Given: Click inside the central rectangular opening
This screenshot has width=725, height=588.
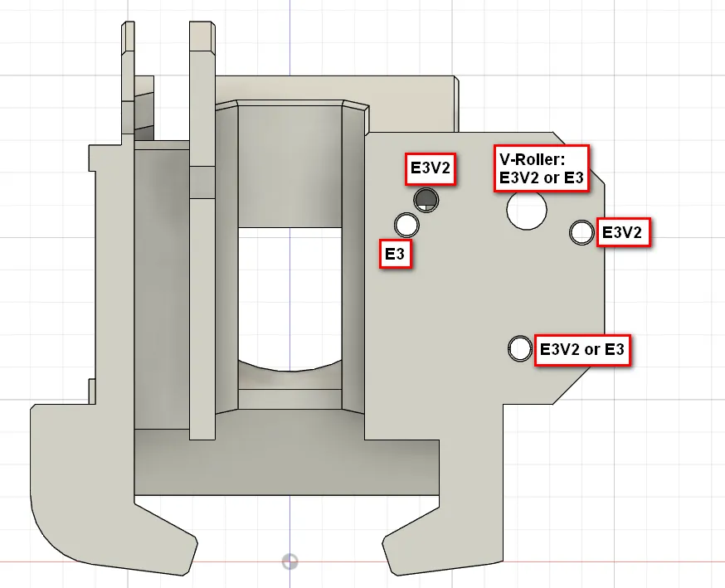Looking at the screenshot, I should (289, 290).
